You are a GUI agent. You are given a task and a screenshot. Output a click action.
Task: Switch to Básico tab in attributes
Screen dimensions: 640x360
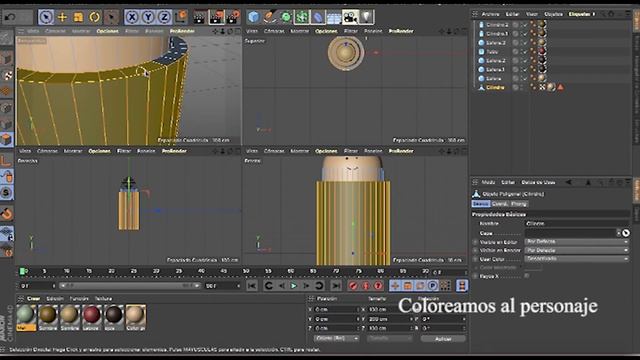480,204
